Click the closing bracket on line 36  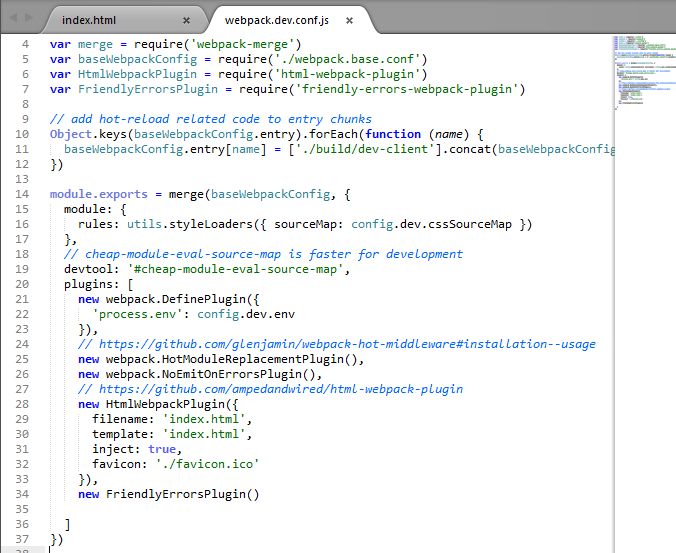click(67, 524)
